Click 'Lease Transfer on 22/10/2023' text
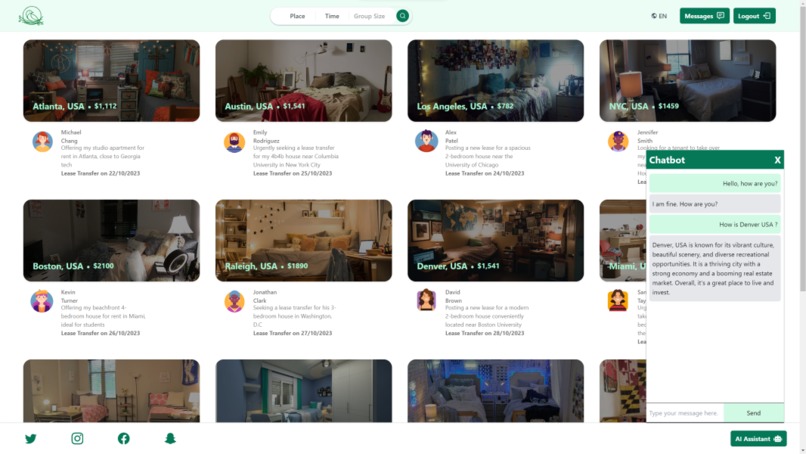 (x=100, y=173)
